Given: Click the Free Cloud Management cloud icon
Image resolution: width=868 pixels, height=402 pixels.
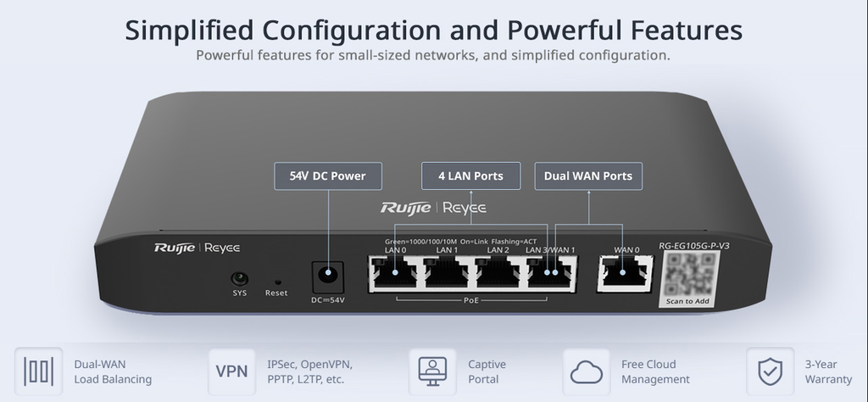Looking at the screenshot, I should point(587,371).
